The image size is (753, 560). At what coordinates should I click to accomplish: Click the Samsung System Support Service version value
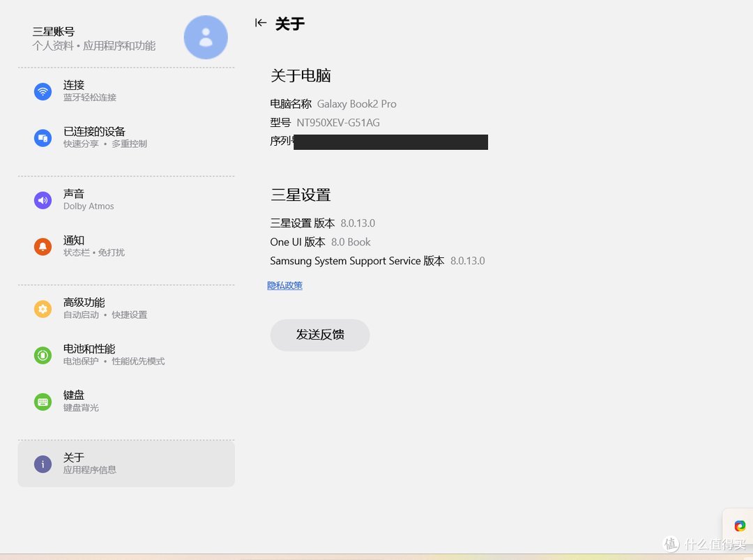pyautogui.click(x=468, y=261)
